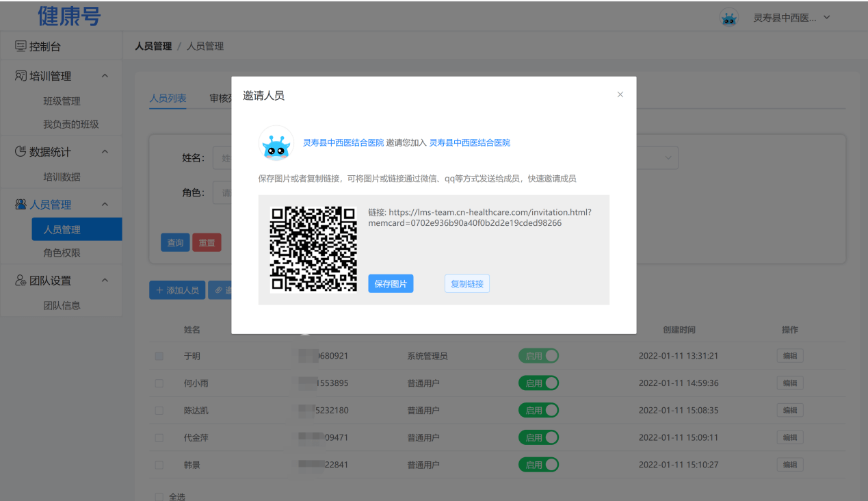
Task: Select the invitation URL text
Action: coord(479,218)
